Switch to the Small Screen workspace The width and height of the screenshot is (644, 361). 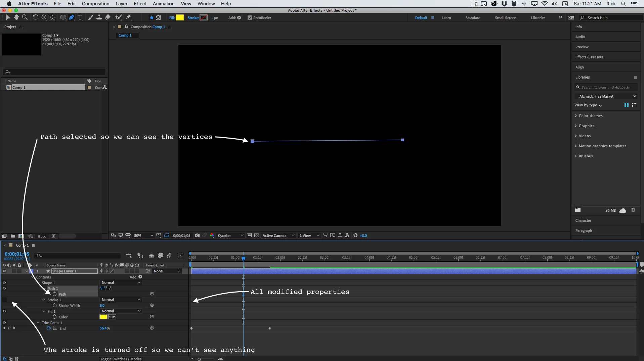point(505,18)
